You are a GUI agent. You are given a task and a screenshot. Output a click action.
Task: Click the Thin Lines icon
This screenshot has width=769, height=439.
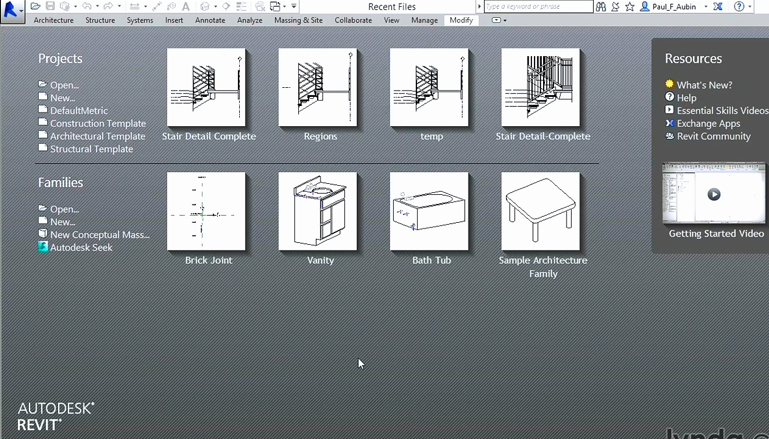[241, 6]
